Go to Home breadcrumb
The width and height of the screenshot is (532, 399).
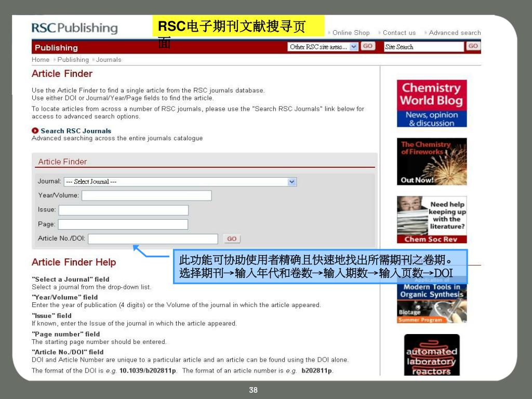click(x=41, y=60)
